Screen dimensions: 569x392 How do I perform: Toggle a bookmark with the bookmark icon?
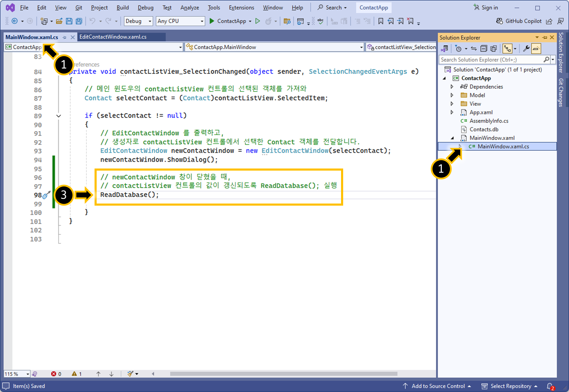click(381, 21)
